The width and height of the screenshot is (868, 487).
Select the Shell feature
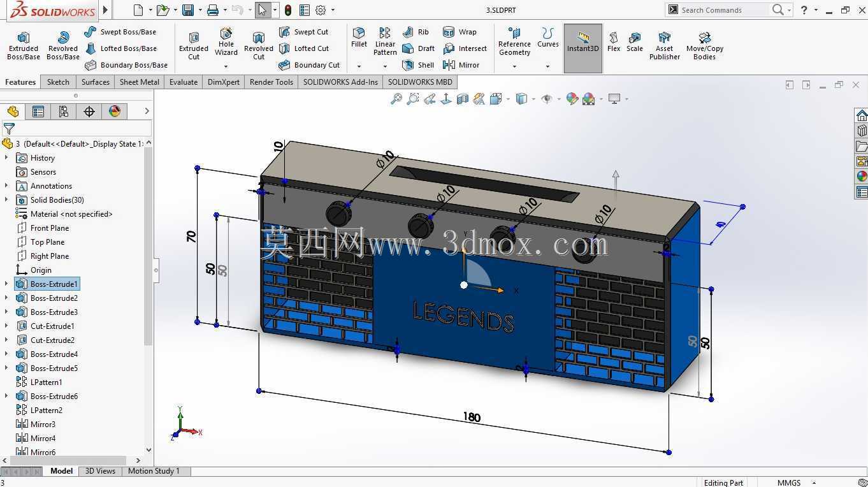point(418,65)
